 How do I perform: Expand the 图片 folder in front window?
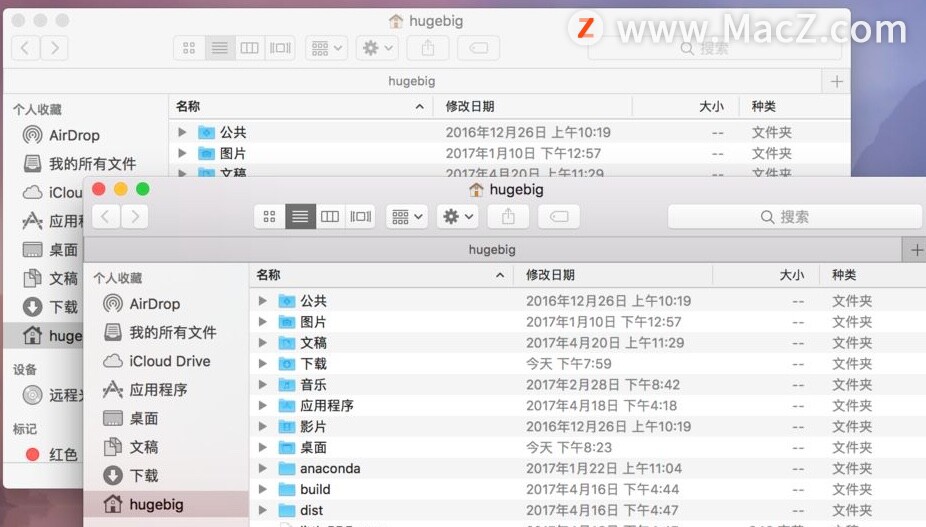tap(263, 322)
